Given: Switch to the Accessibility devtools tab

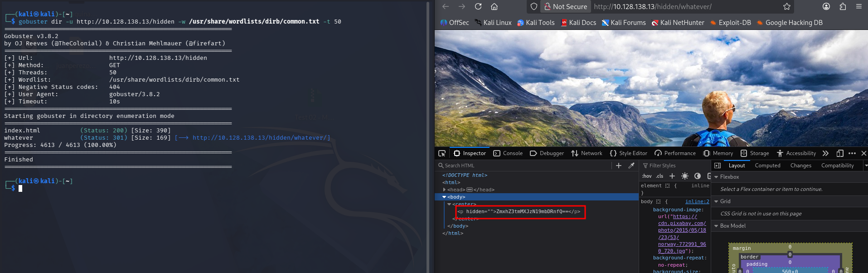Looking at the screenshot, I should (x=796, y=153).
